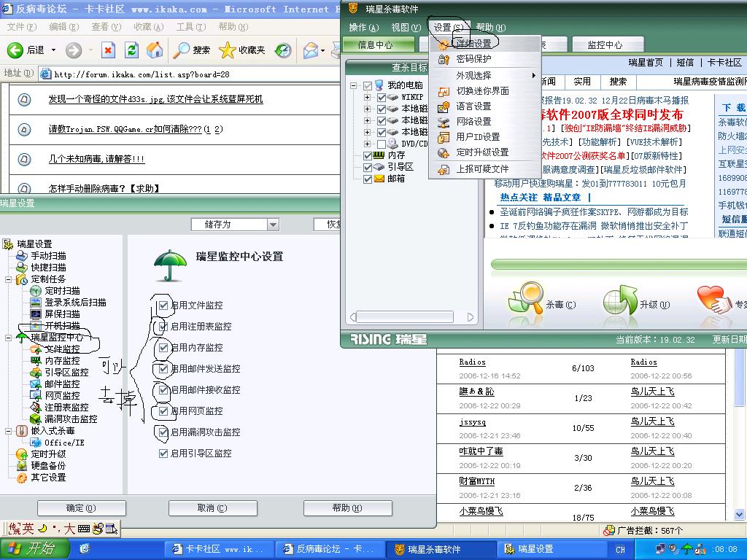This screenshot has height=560, width=747.
Task: Check the DVD/CD drive scan target
Action: pos(381,144)
